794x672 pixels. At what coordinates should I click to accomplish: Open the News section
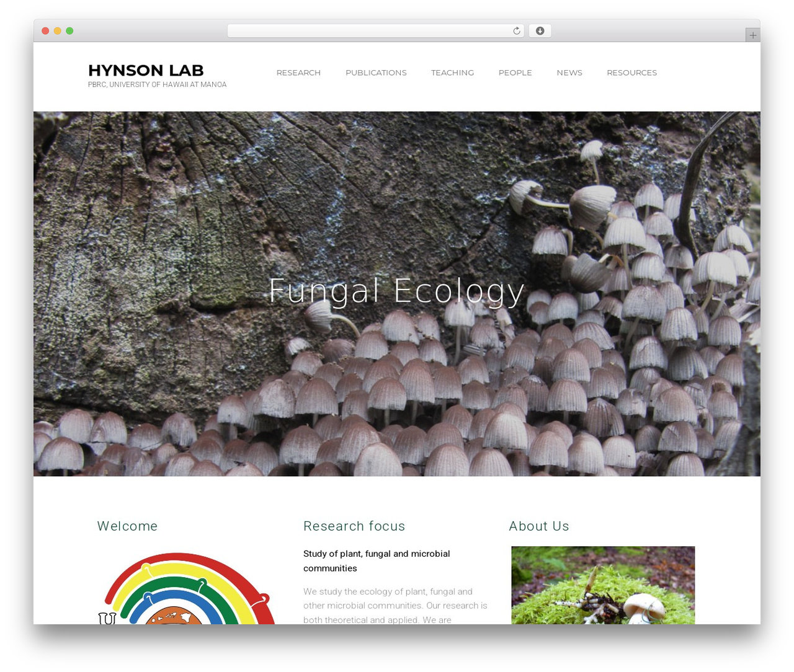(569, 73)
